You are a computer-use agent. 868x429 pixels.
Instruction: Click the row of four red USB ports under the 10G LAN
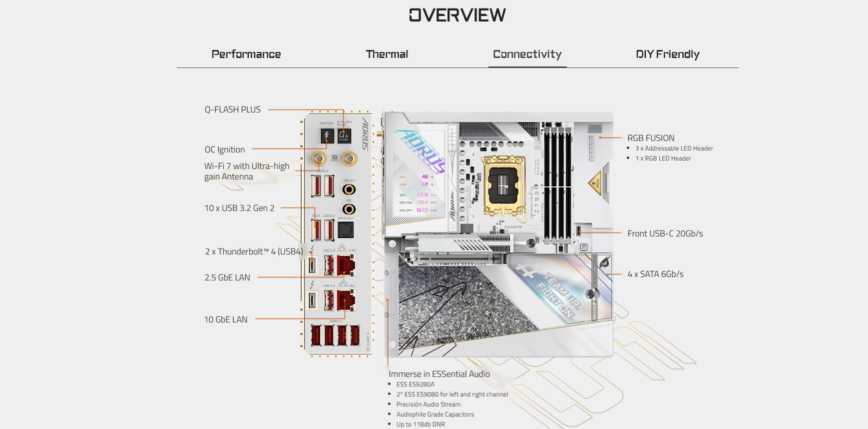point(335,335)
